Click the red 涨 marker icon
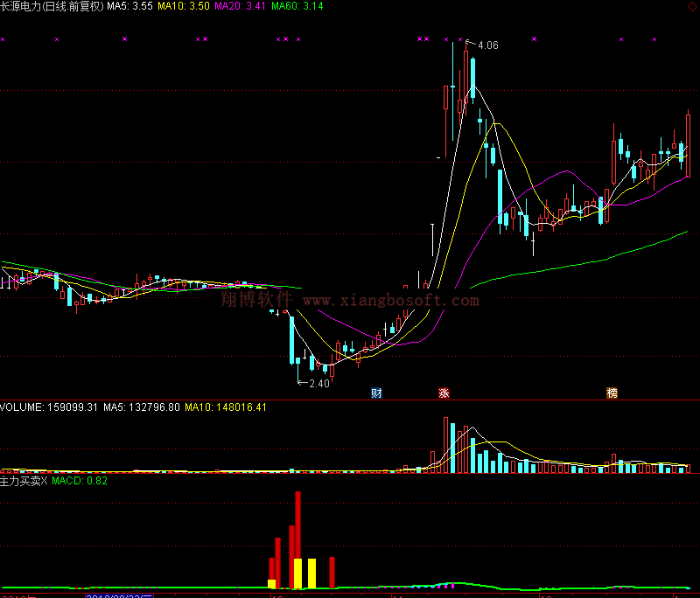 click(444, 393)
